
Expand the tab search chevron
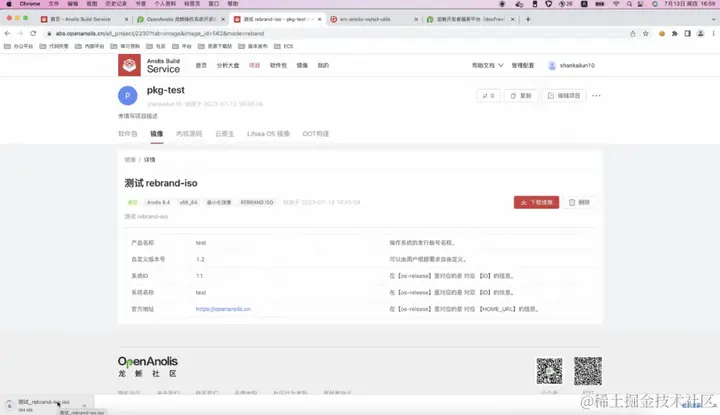713,19
